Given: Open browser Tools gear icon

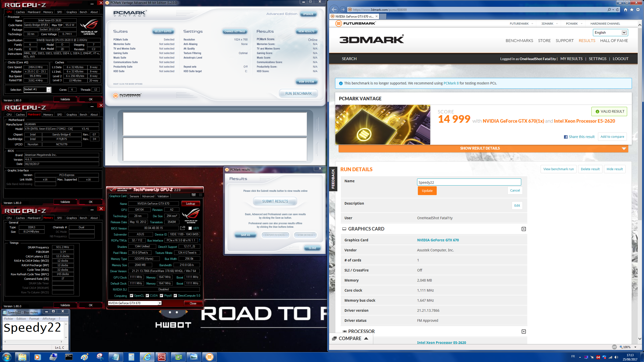Looking at the screenshot, I should tap(638, 10).
